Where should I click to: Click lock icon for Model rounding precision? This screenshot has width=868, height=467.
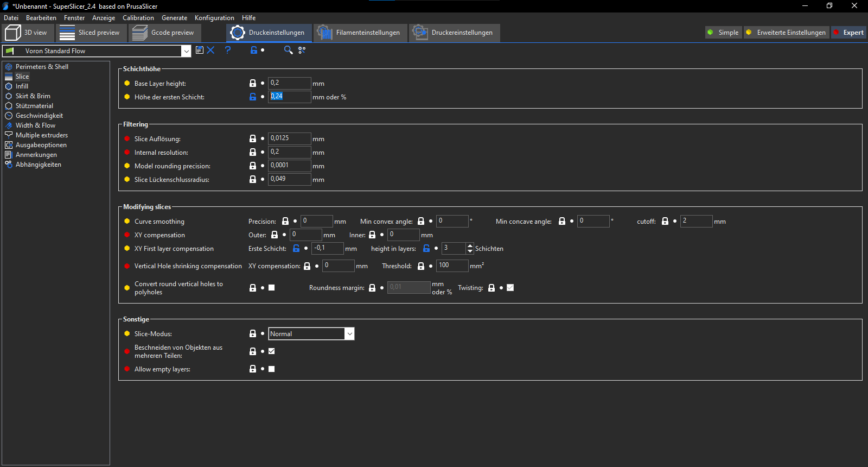(x=253, y=166)
